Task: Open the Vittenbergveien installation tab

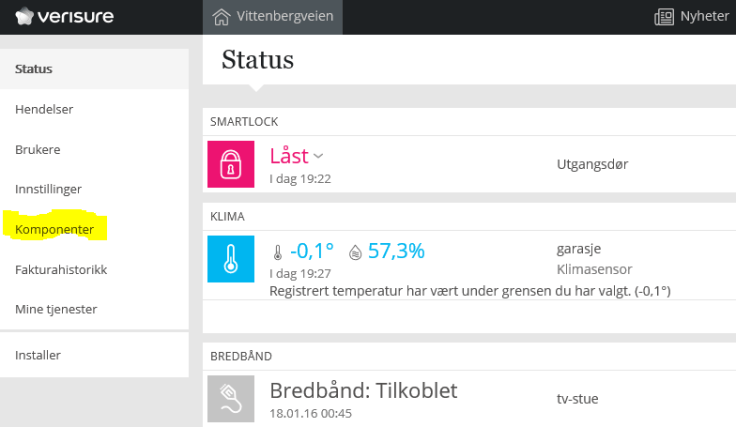Action: 273,17
